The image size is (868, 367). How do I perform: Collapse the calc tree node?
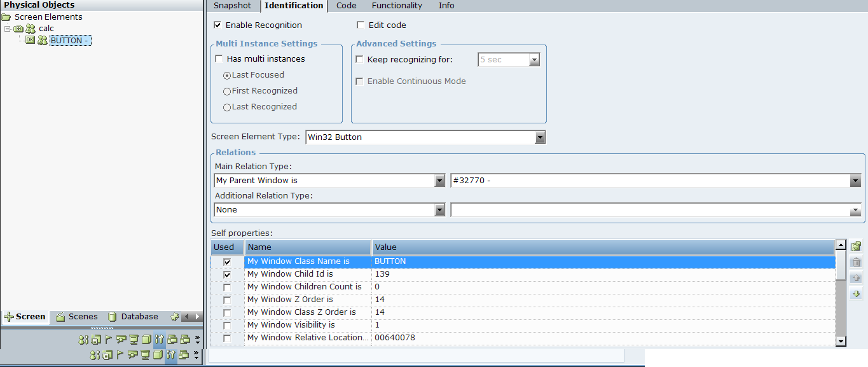pos(7,29)
